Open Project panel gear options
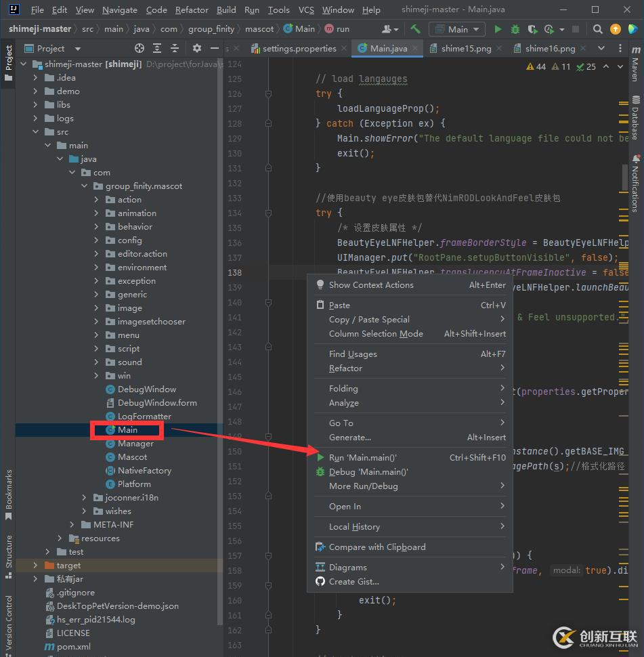 tap(197, 48)
